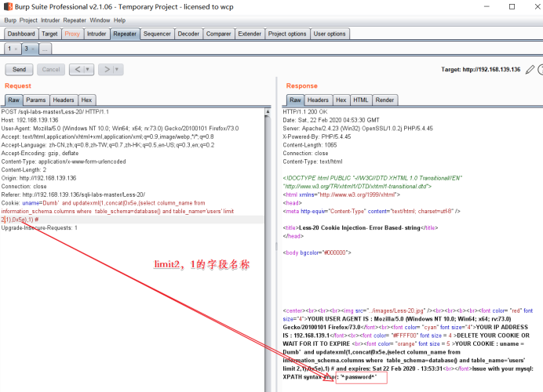Viewport: 543px width, 392px height.
Task: Click the User-Agent header line in request
Action: [x=120, y=129]
